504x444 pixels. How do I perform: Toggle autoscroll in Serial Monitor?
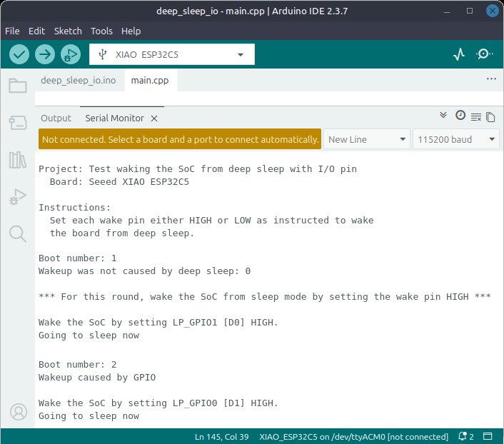pyautogui.click(x=443, y=115)
